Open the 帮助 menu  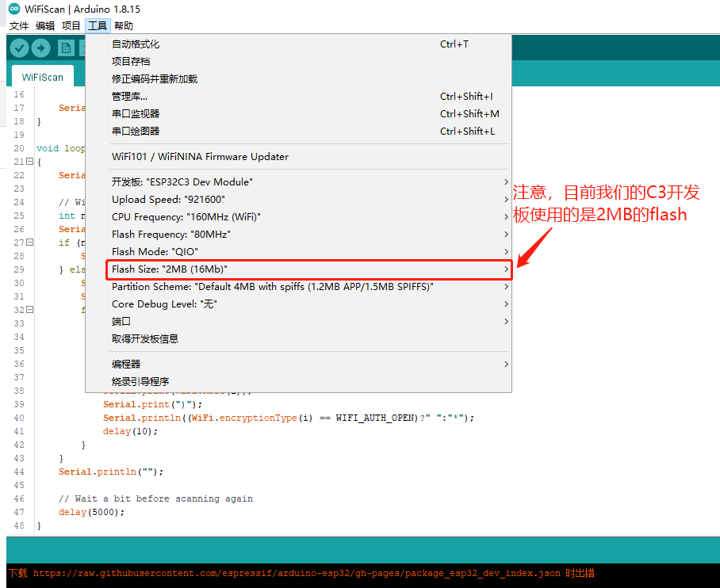(x=124, y=25)
